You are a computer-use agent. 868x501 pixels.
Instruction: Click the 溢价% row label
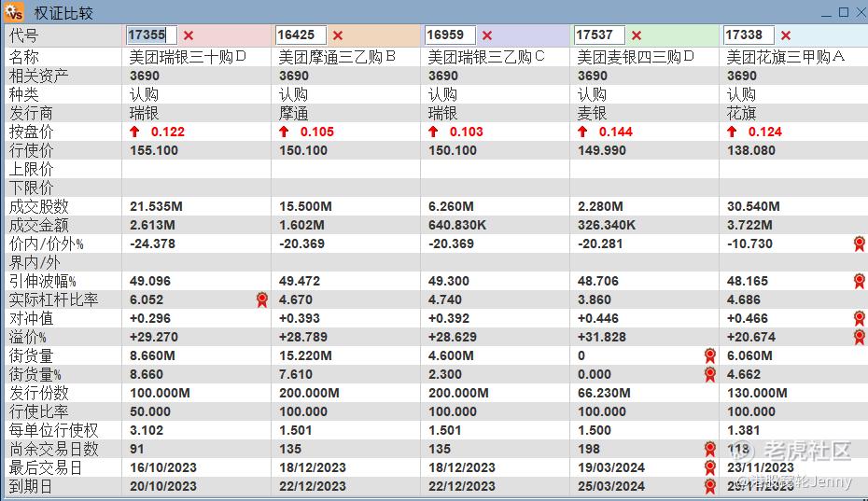tap(28, 337)
